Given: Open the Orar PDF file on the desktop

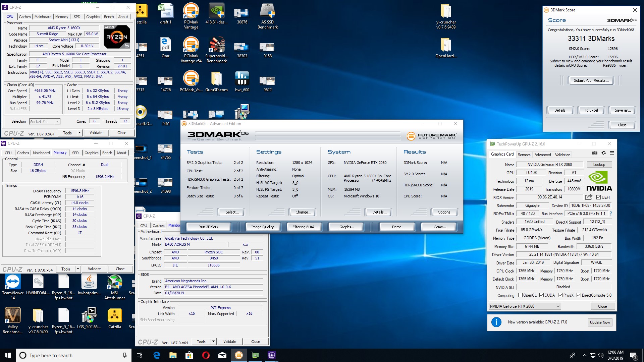Looking at the screenshot, I should (x=166, y=47).
